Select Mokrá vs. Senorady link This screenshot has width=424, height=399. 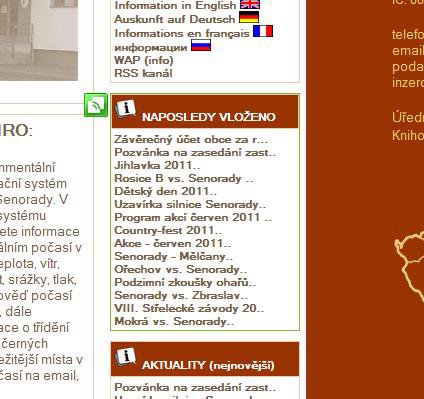click(x=174, y=321)
